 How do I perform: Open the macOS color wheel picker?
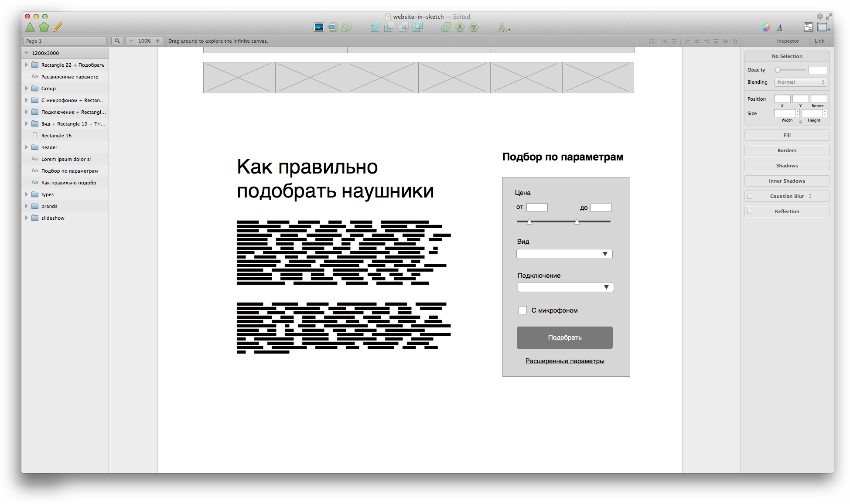coord(765,27)
